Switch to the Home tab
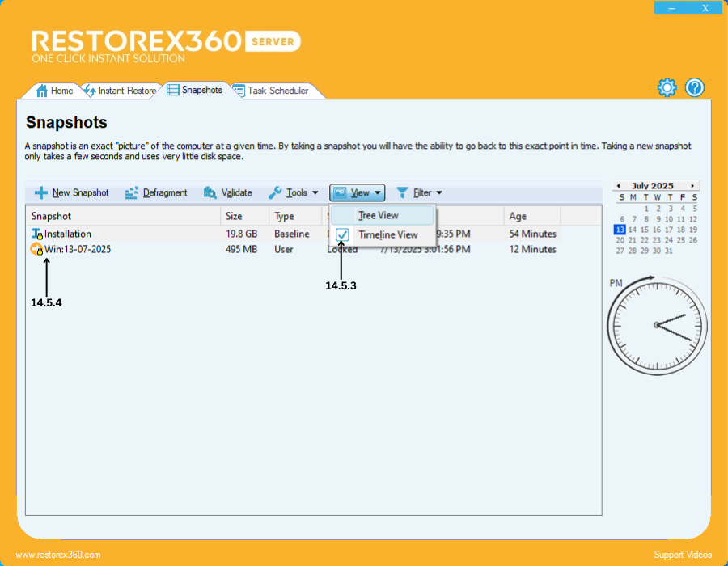 pyautogui.click(x=54, y=91)
